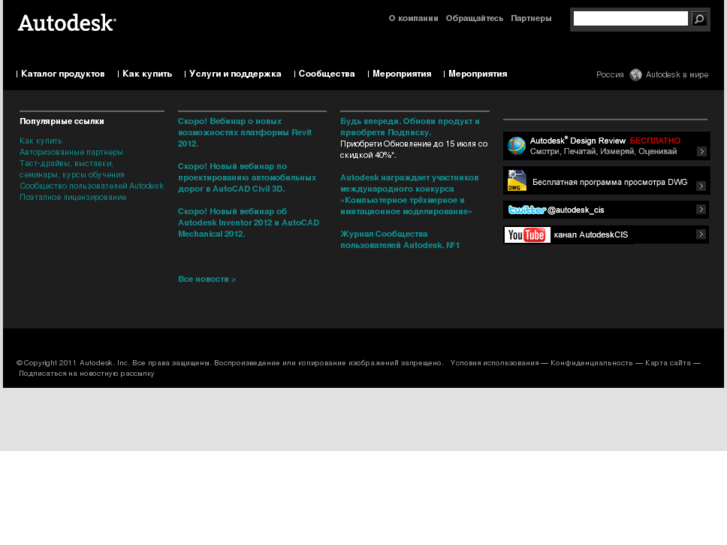
Task: Open Обращайтесь link
Action: point(474,19)
